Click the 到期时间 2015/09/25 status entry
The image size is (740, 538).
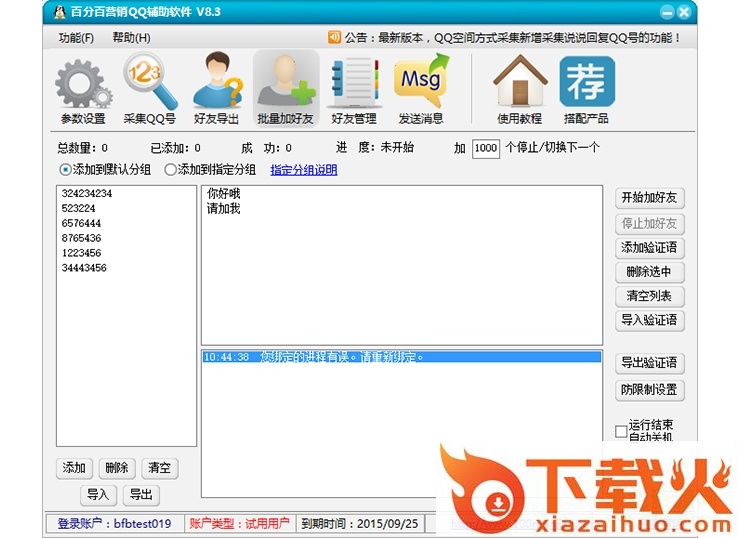360,523
